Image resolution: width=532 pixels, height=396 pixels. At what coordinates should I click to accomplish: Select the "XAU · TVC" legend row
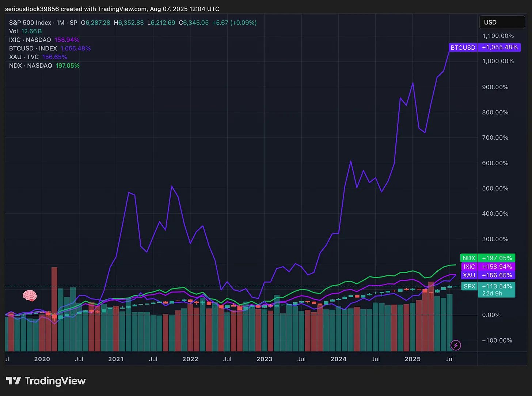click(38, 57)
